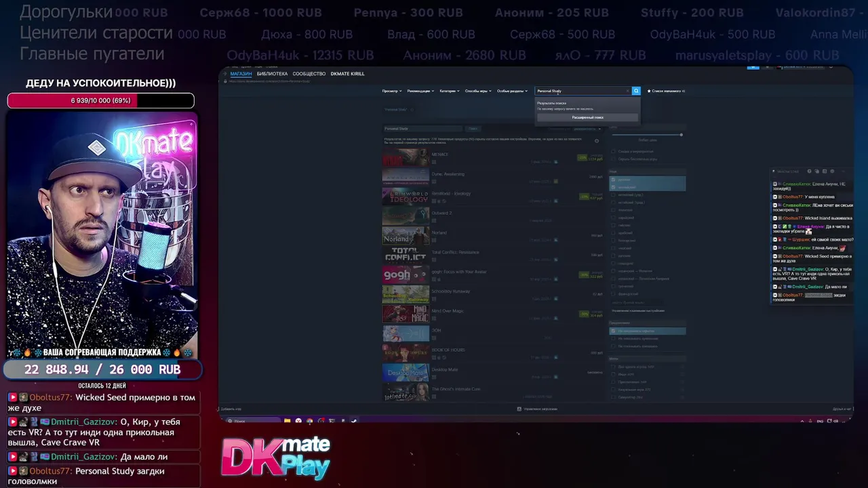The image size is (868, 488).
Task: Open the Norland game thumbnail
Action: tap(406, 236)
